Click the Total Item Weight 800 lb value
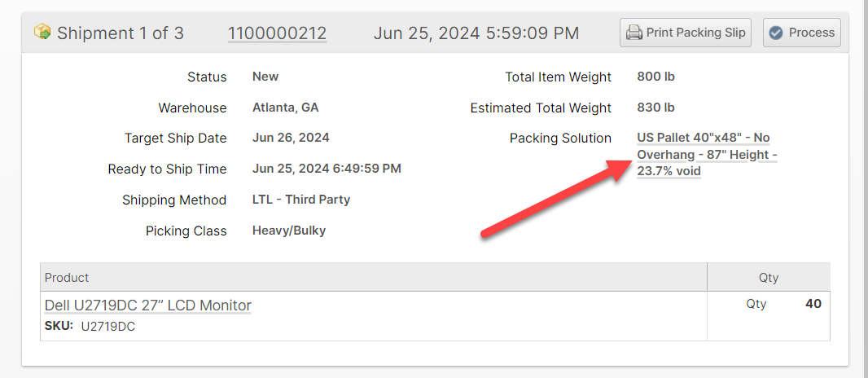Viewport: 868px width, 378px height. point(655,77)
